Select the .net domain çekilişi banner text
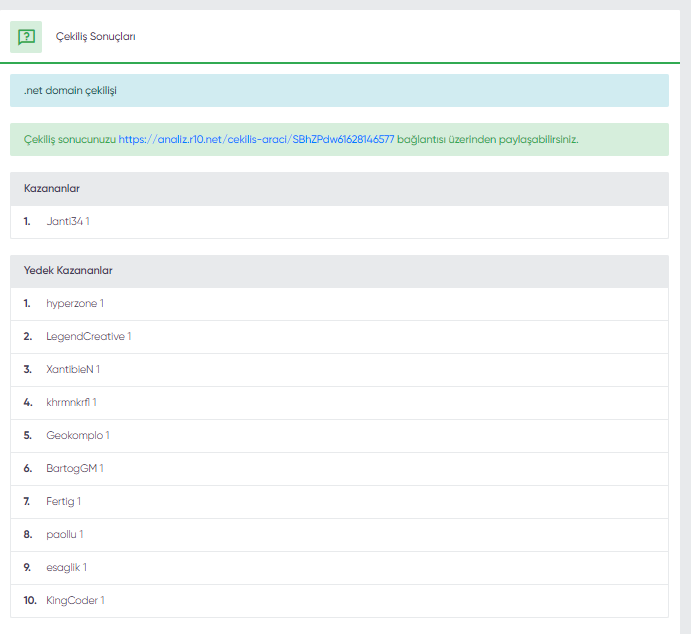Screen dimensions: 691x634 (x=70, y=91)
